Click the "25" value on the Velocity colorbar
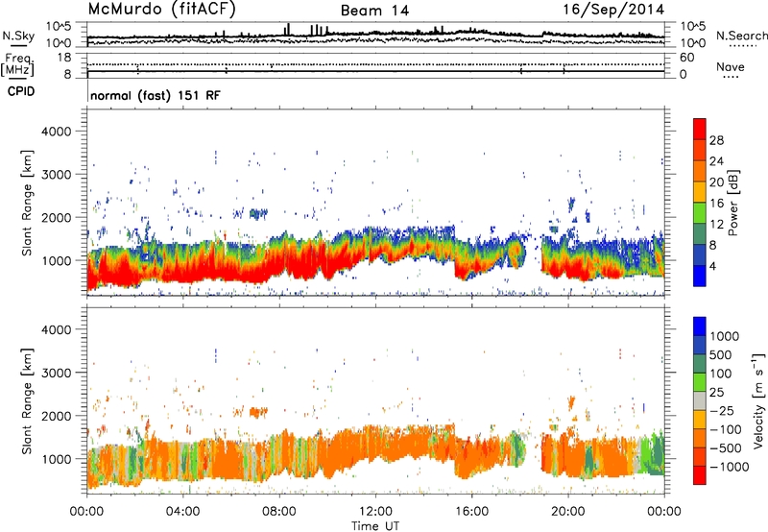This screenshot has height=532, width=768. pos(716,392)
